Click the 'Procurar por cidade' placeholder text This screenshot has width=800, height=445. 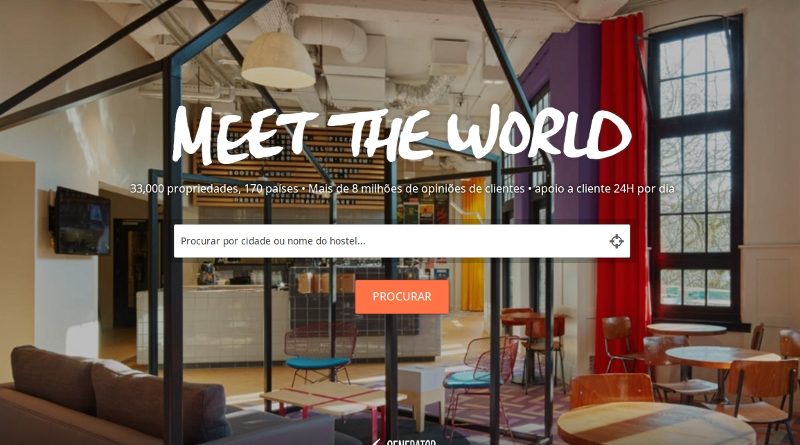226,241
